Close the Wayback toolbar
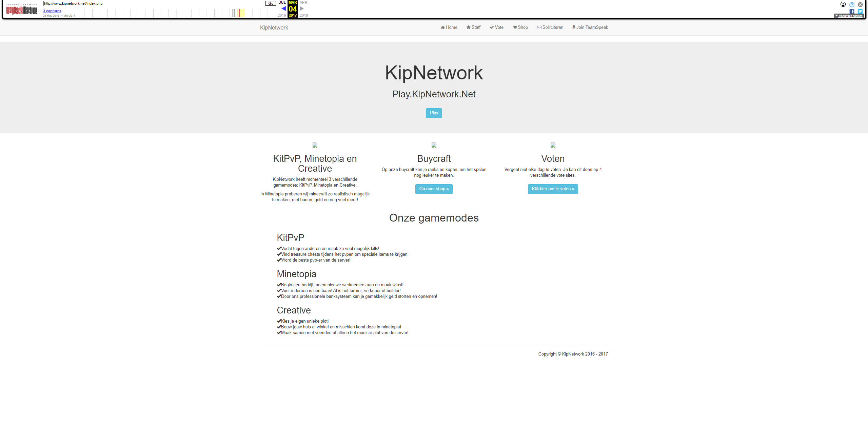 tap(860, 5)
